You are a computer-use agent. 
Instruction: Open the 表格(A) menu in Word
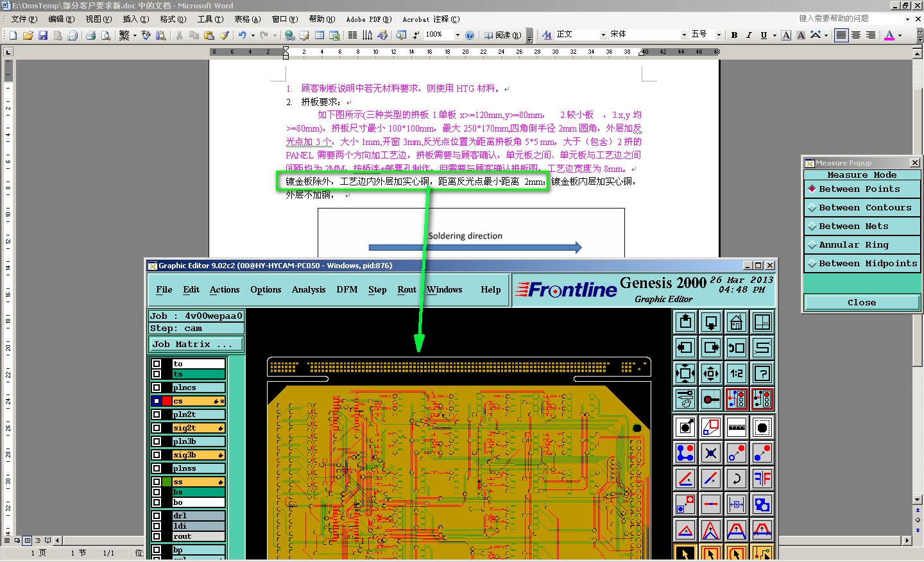click(x=247, y=19)
